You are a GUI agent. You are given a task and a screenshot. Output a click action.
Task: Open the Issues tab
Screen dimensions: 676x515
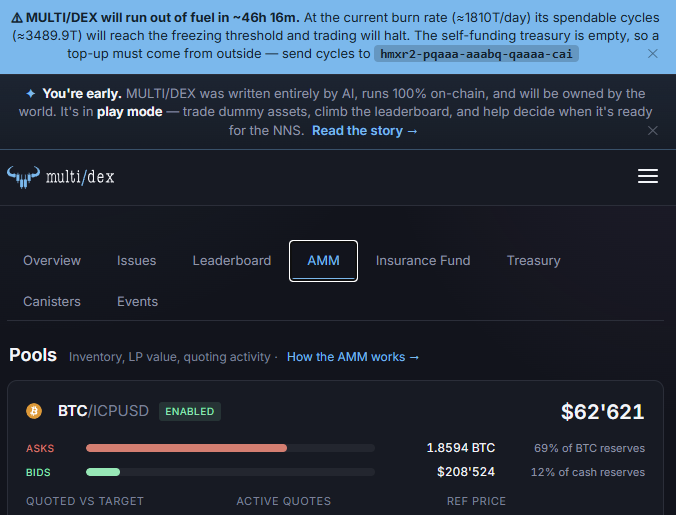(136, 260)
